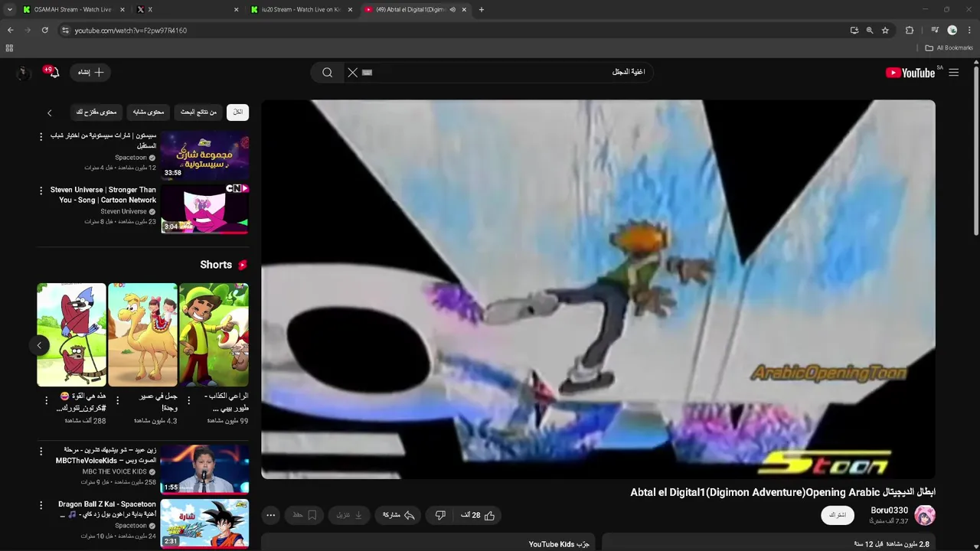This screenshot has width=980, height=551.
Task: Open the All Bookmarks folder
Action: point(949,47)
